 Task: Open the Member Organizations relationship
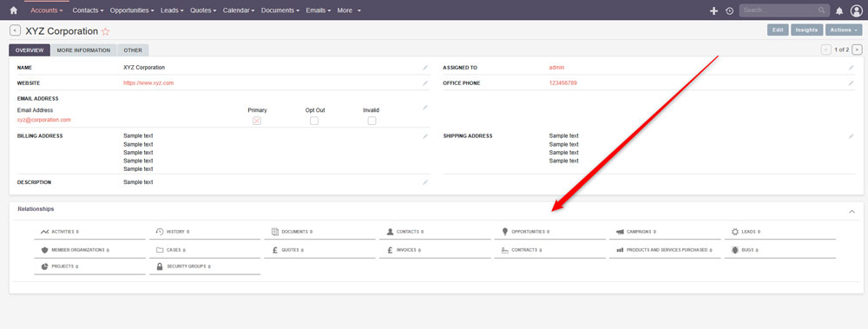click(x=89, y=250)
